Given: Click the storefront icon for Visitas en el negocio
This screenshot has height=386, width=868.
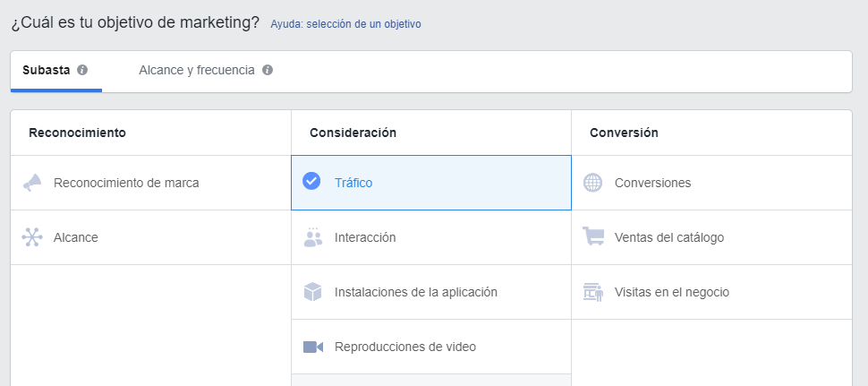Looking at the screenshot, I should pos(593,292).
